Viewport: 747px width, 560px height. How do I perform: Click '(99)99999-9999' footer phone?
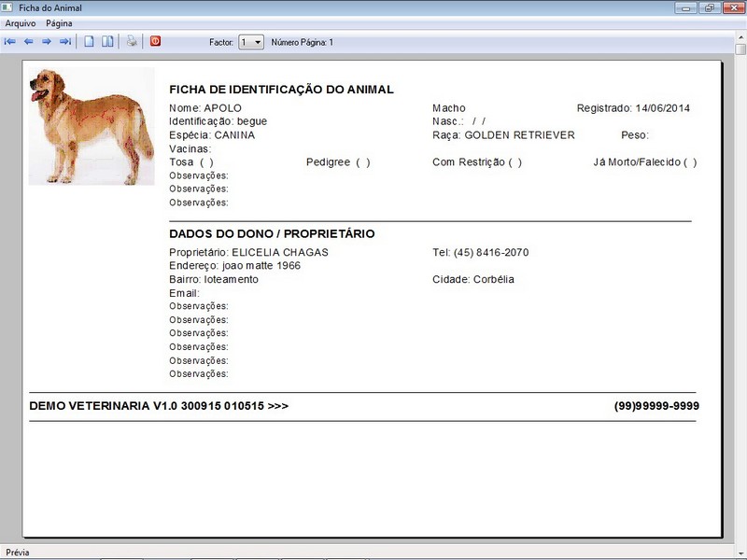pyautogui.click(x=656, y=406)
